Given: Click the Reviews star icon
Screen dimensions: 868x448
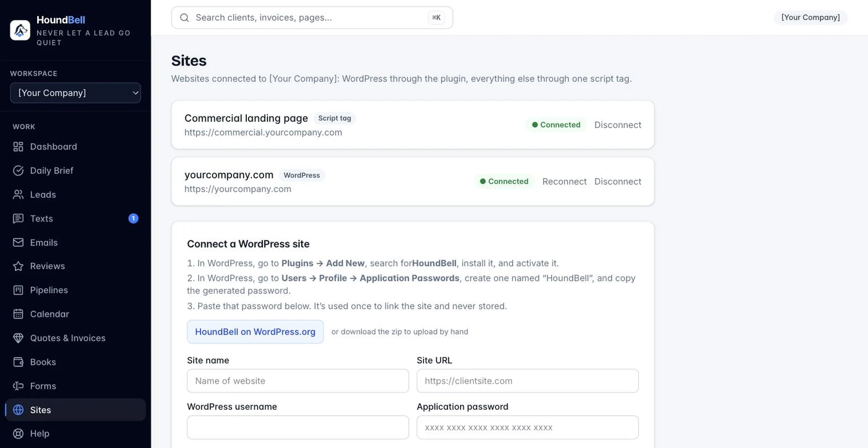Looking at the screenshot, I should (18, 266).
